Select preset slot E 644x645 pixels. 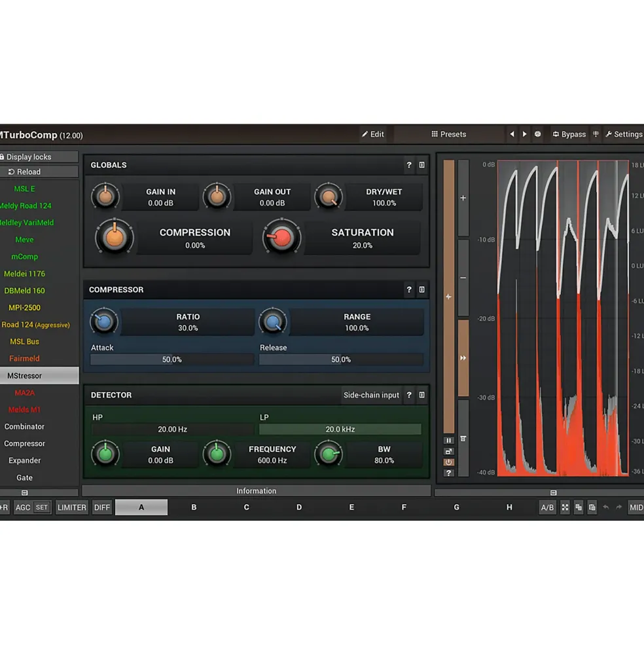351,507
